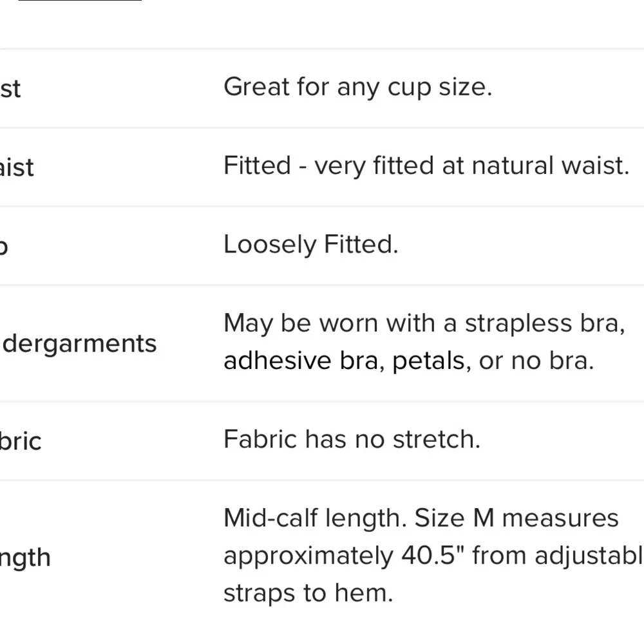This screenshot has width=644, height=644.
Task: Click the Undergarments row label
Action: click(80, 343)
